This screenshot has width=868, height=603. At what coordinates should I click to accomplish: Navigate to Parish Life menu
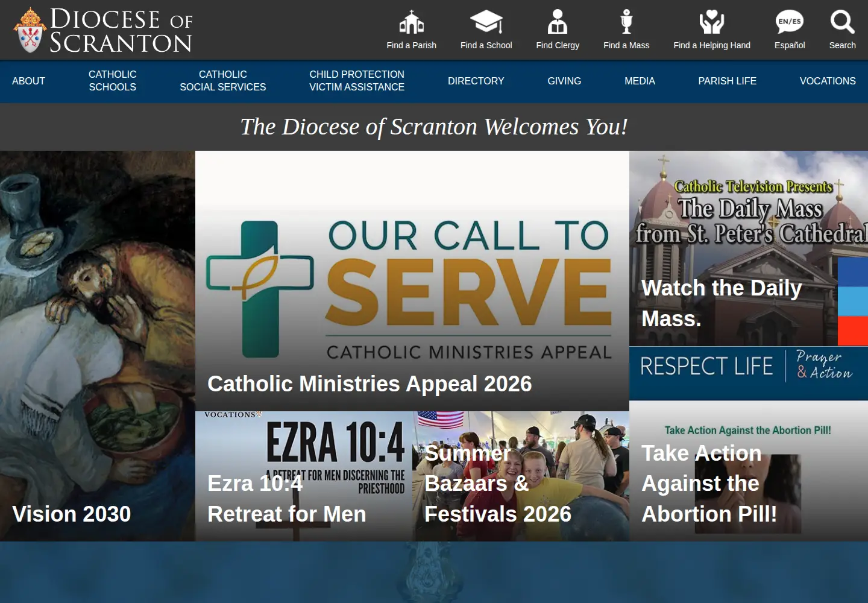coord(728,81)
